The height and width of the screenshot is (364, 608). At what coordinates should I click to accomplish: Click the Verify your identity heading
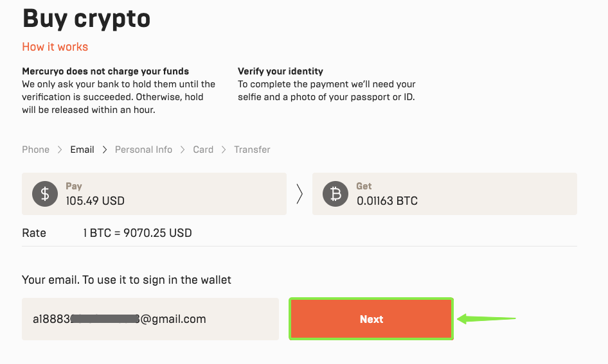tap(280, 71)
